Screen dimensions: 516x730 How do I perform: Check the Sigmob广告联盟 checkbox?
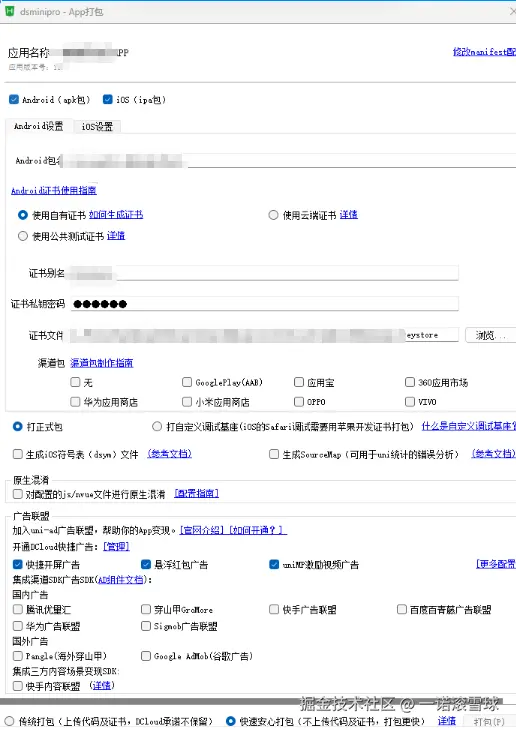(146, 626)
